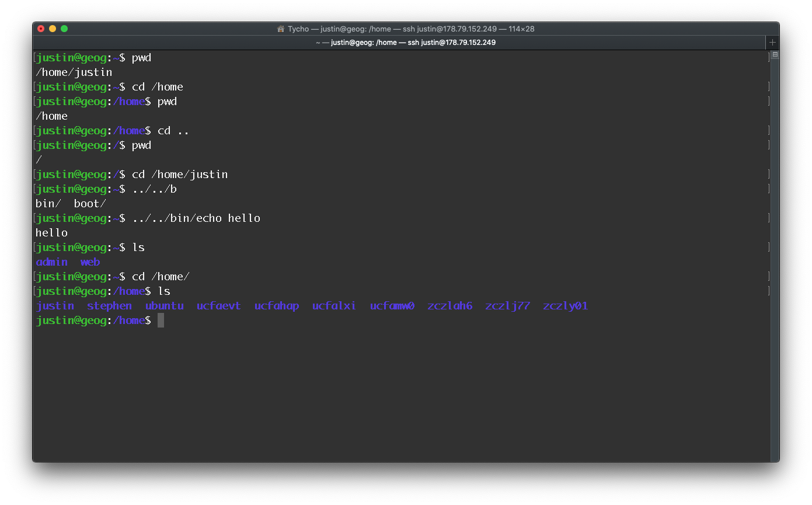Image resolution: width=812 pixels, height=505 pixels.
Task: Click the terminal cursor block at the prompt
Action: (161, 321)
